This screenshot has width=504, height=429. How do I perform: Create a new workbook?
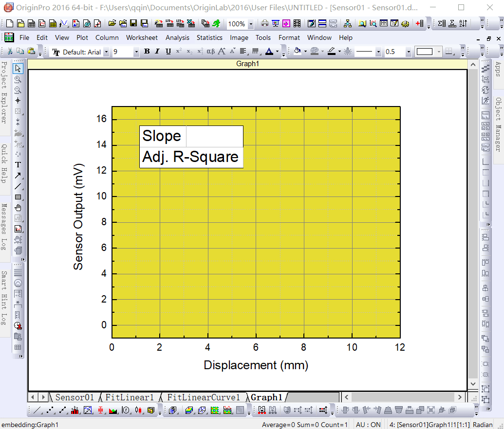[31, 23]
